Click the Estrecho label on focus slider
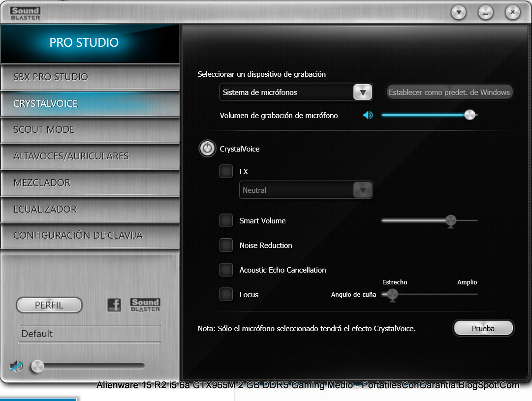 tap(395, 282)
